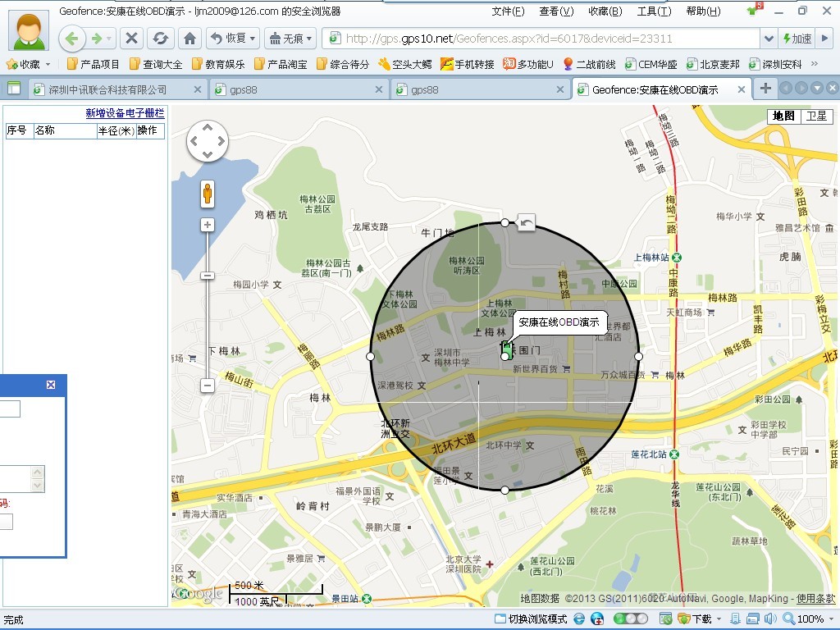This screenshot has width=840, height=630.
Task: Click the 安康在线OBD演示 map label
Action: [x=559, y=322]
